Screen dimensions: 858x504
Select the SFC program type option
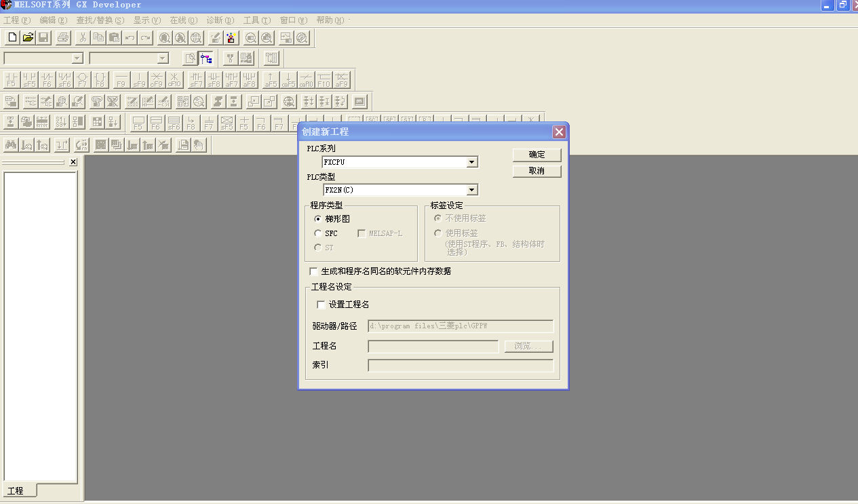tap(318, 233)
